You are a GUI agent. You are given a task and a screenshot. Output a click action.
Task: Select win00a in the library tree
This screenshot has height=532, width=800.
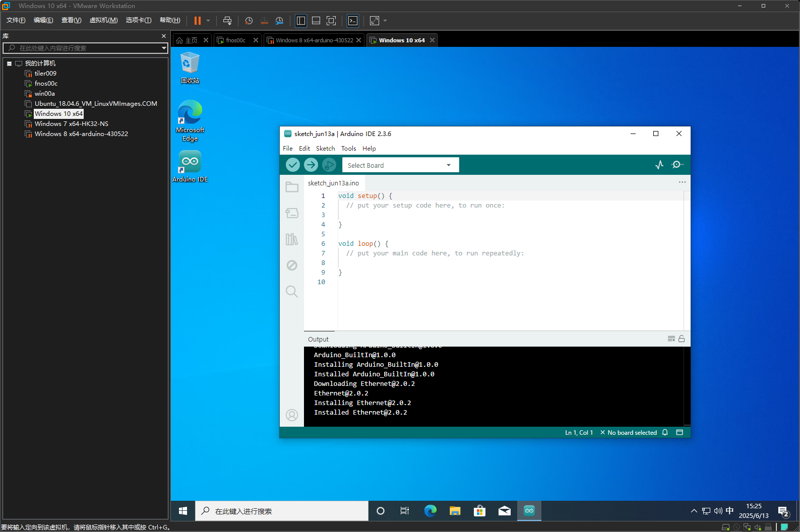click(45, 94)
